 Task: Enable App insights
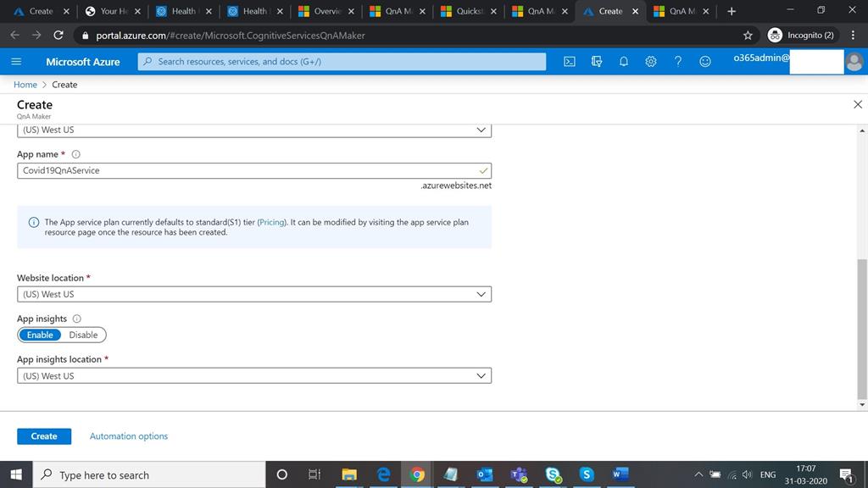pos(40,335)
